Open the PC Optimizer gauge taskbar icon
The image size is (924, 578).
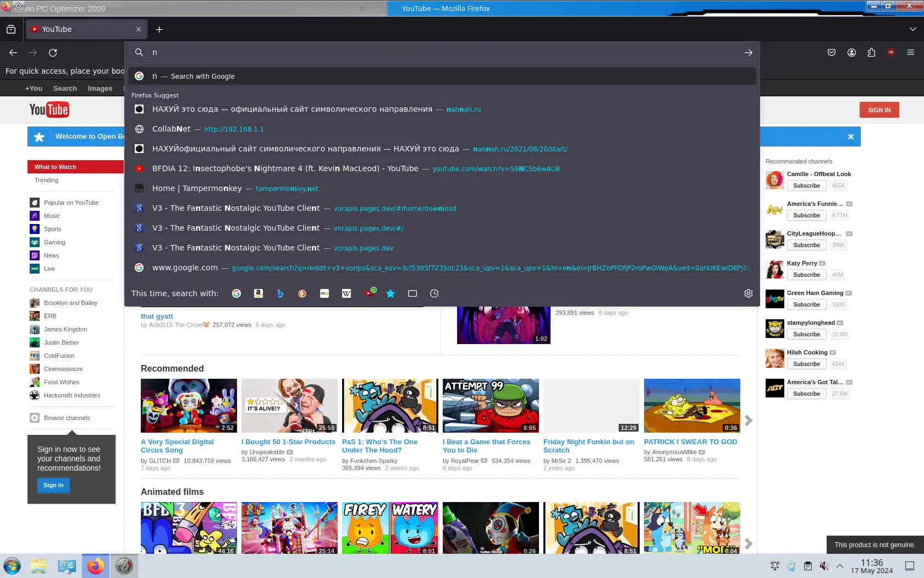point(124,566)
